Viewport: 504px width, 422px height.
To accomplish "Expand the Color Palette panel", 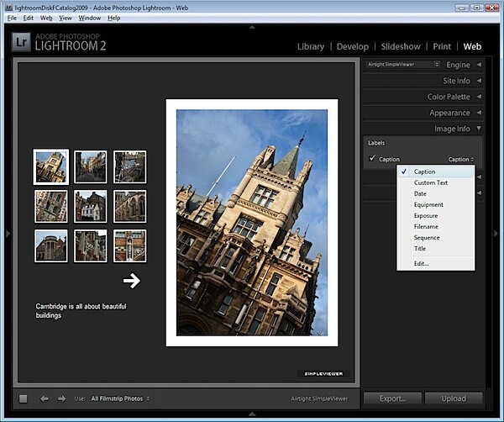I will pos(479,97).
